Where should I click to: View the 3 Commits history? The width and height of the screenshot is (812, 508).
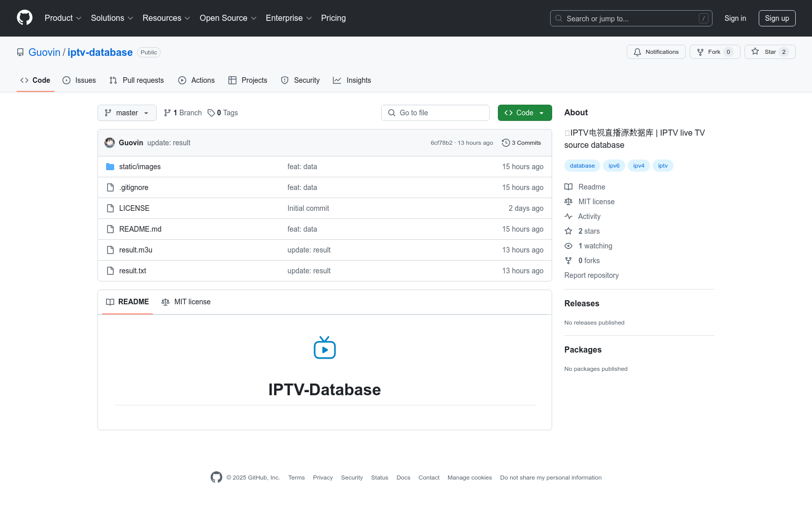(x=521, y=143)
